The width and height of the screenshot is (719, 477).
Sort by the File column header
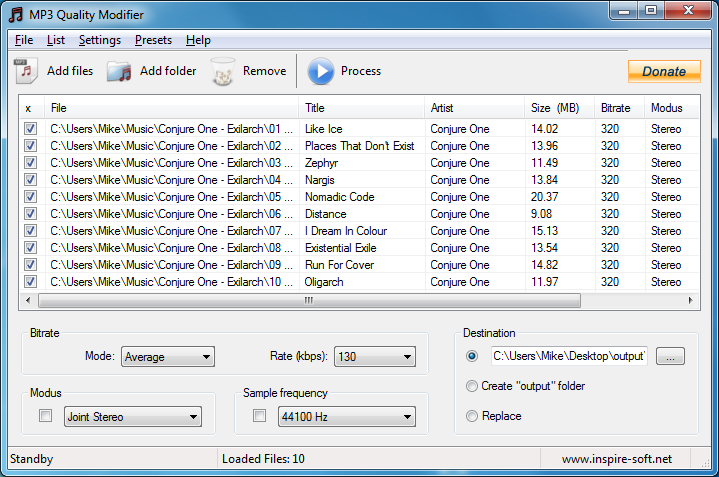[x=171, y=108]
